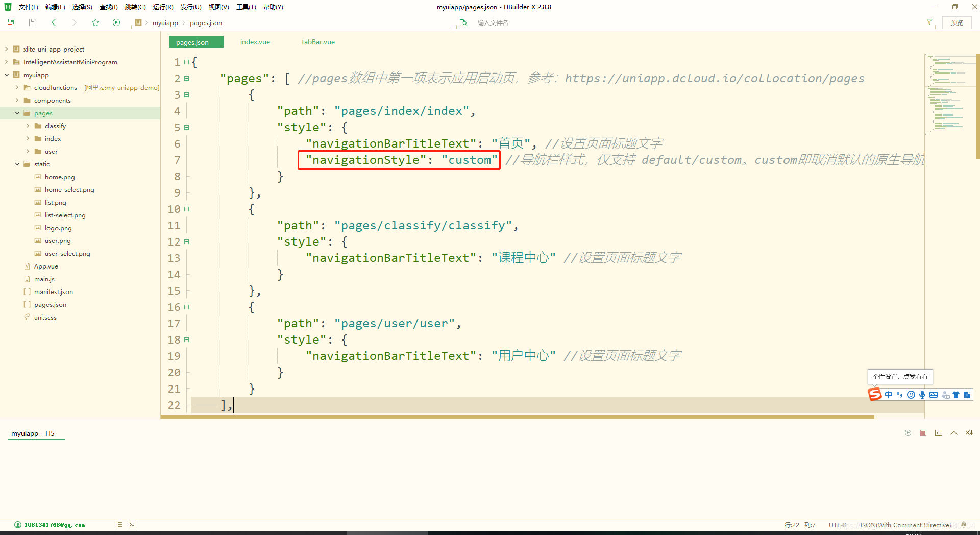Screen dimensions: 980x535
Task: Open the 发行(U) menu
Action: click(x=191, y=7)
